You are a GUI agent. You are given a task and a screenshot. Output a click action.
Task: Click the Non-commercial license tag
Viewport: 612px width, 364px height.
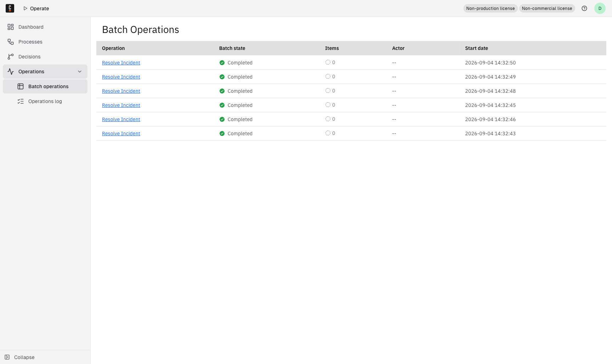pos(547,8)
